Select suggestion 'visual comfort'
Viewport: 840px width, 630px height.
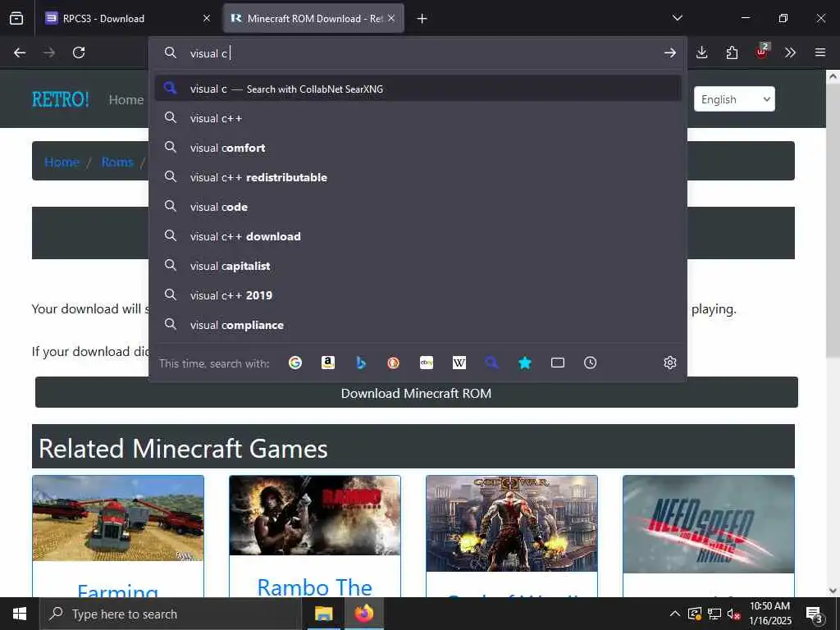pyautogui.click(x=418, y=148)
